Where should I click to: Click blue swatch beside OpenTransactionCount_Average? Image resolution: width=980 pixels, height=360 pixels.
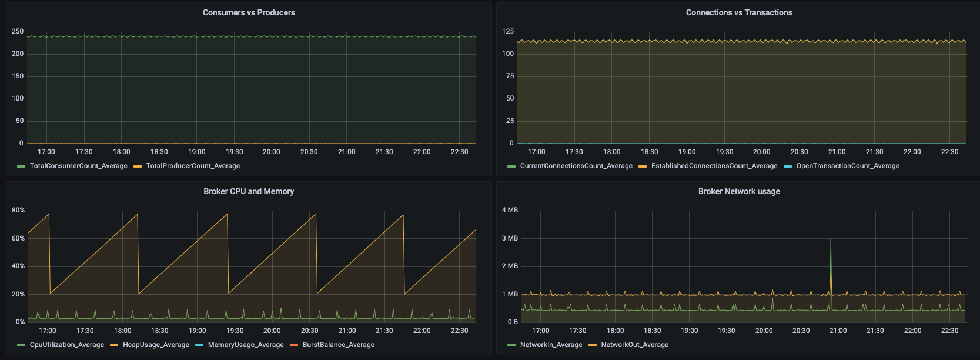coord(788,166)
